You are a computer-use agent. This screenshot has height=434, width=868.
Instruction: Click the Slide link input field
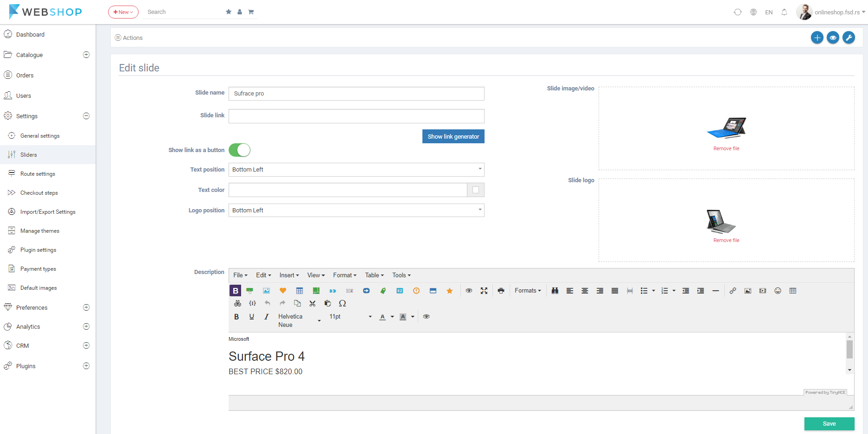[356, 116]
